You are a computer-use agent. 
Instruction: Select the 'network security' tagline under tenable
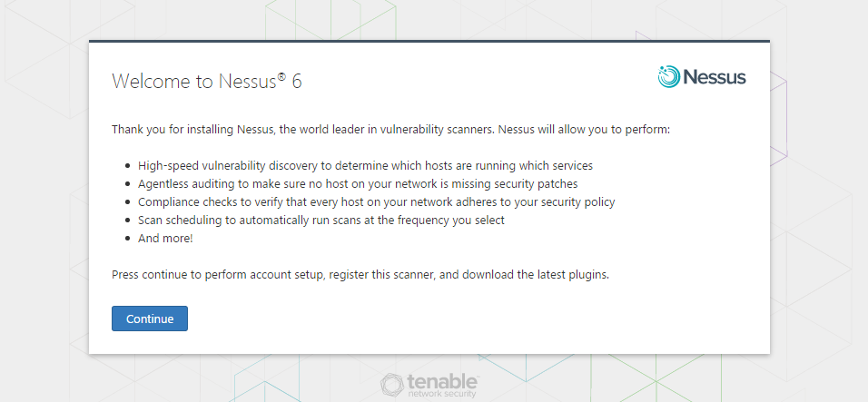point(442,394)
